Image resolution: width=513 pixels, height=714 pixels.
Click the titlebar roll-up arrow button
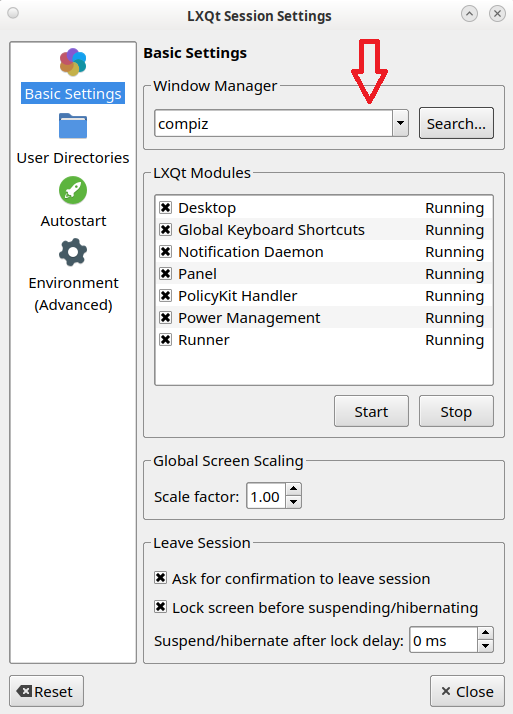(469, 14)
